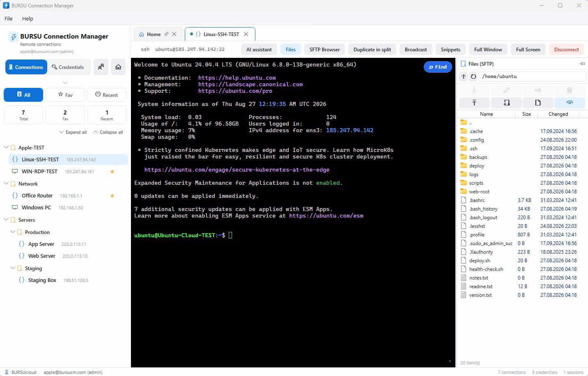Click the pencil edit icon in SFTP toolbar
This screenshot has width=588, height=376.
click(x=506, y=90)
